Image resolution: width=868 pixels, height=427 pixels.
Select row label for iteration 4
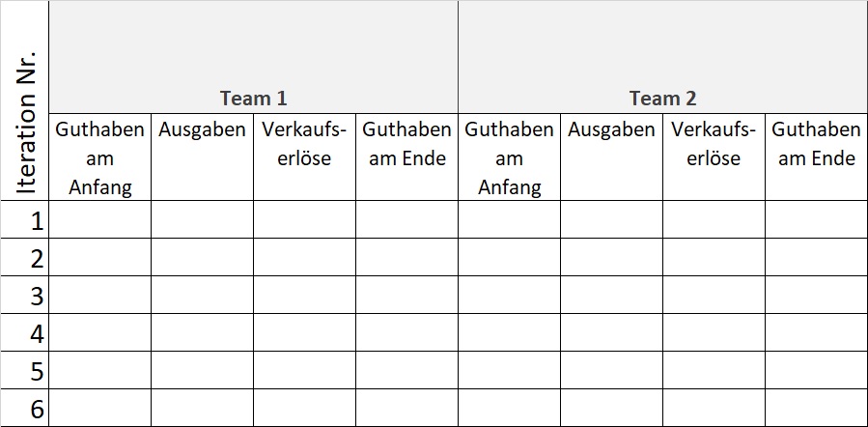click(37, 333)
